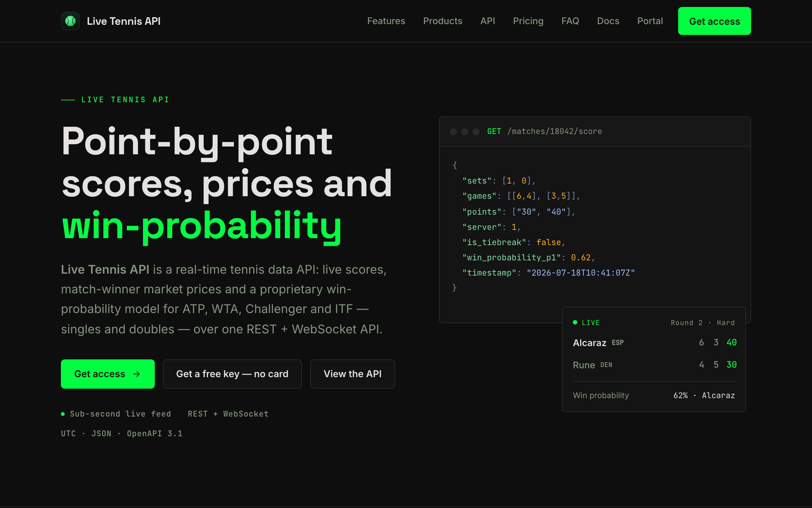Click the tennis ball logo icon
The height and width of the screenshot is (508, 812).
70,21
